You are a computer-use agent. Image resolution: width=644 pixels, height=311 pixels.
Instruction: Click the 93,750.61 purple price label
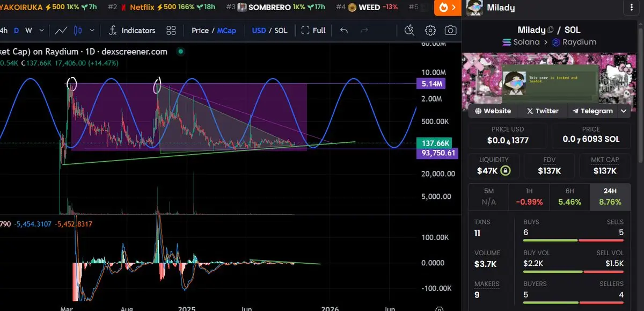(438, 153)
